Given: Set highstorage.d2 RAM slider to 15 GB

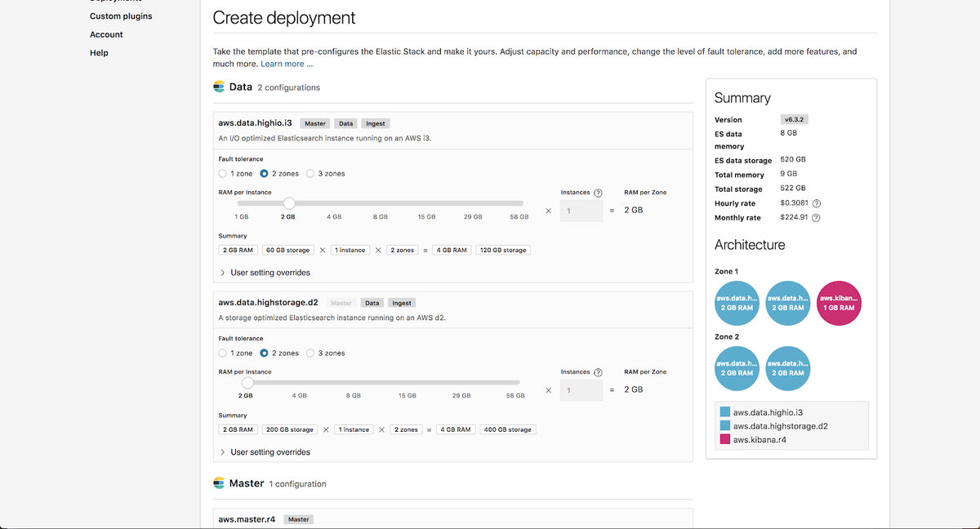Looking at the screenshot, I should coord(408,396).
